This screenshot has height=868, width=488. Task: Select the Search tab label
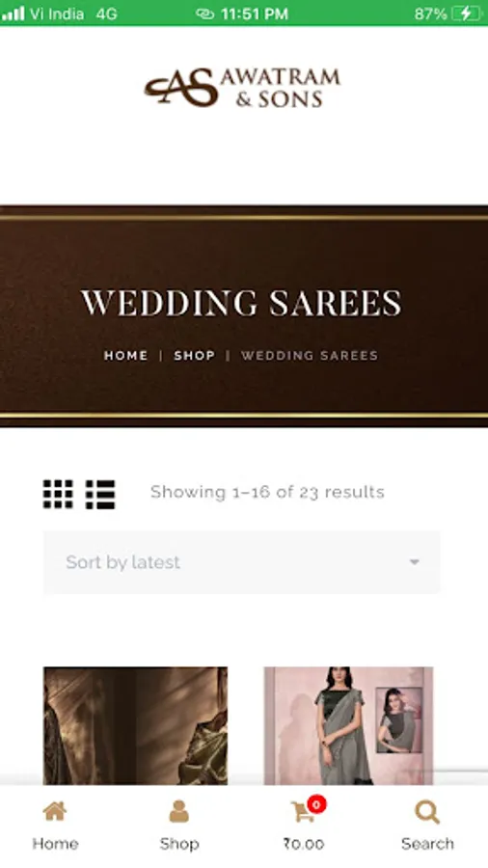pyautogui.click(x=427, y=844)
